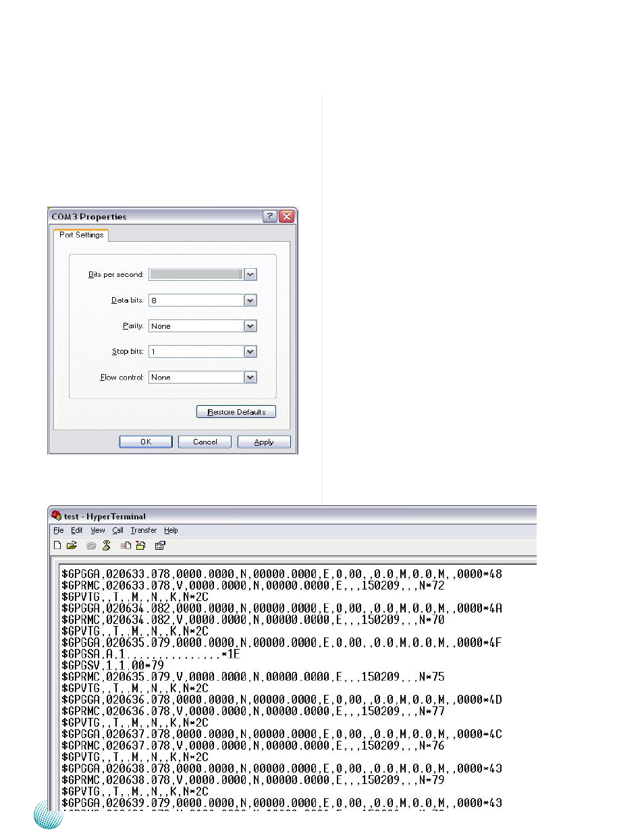Click the $GPGGA,020637.078 terminal line
The image size is (644, 834).
coord(281,734)
